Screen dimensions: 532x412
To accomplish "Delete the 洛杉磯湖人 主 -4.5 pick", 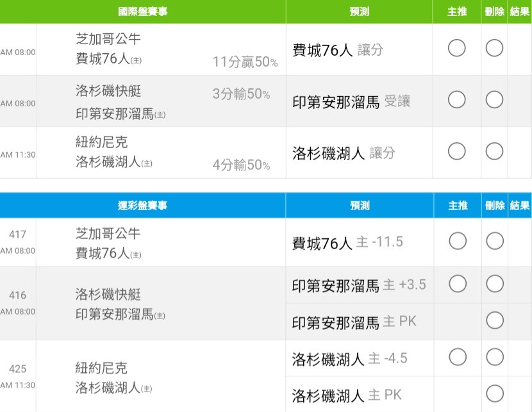I will tap(495, 357).
